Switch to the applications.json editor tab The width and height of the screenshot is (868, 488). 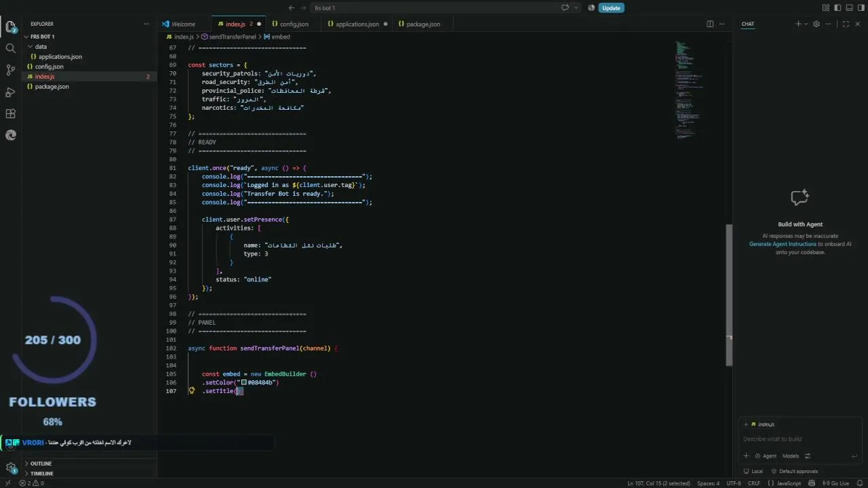(x=357, y=24)
